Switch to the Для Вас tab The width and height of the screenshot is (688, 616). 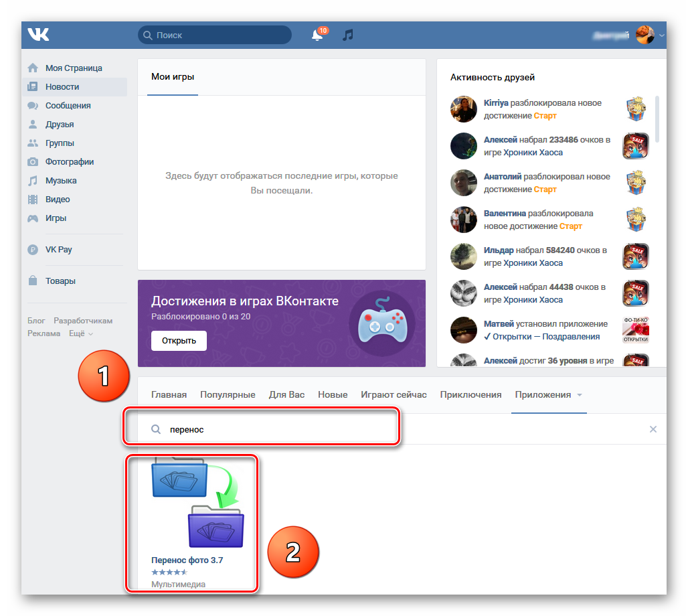click(286, 395)
